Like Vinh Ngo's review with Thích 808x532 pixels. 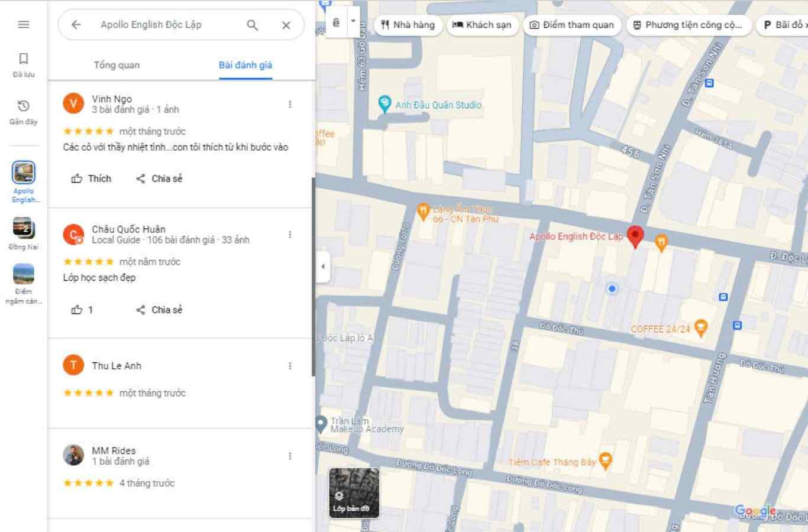pos(91,179)
